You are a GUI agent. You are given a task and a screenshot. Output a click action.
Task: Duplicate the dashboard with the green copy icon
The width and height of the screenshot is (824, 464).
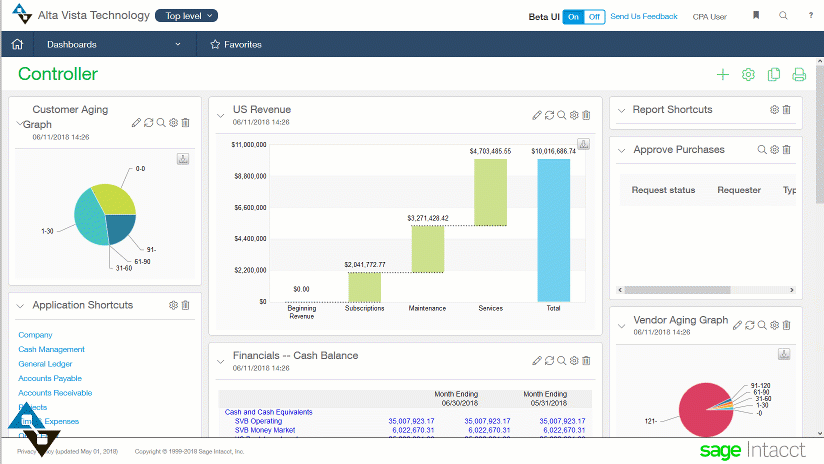[x=774, y=75]
